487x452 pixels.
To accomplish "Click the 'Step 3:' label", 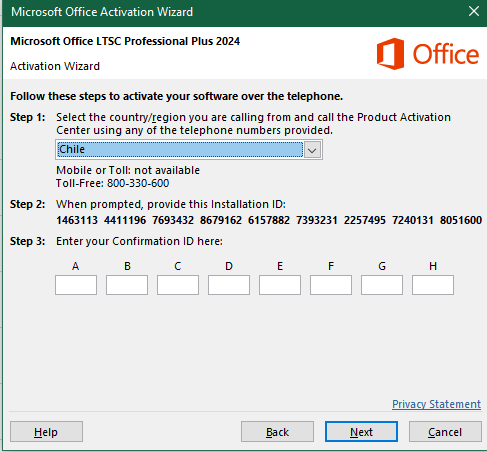I will coord(28,241).
